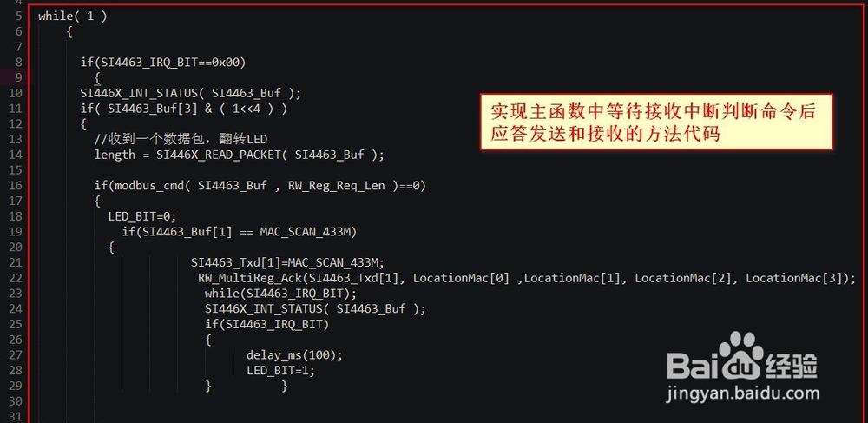Click the LED_BIT=1 statement
This screenshot has width=868, height=423.
click(280, 370)
